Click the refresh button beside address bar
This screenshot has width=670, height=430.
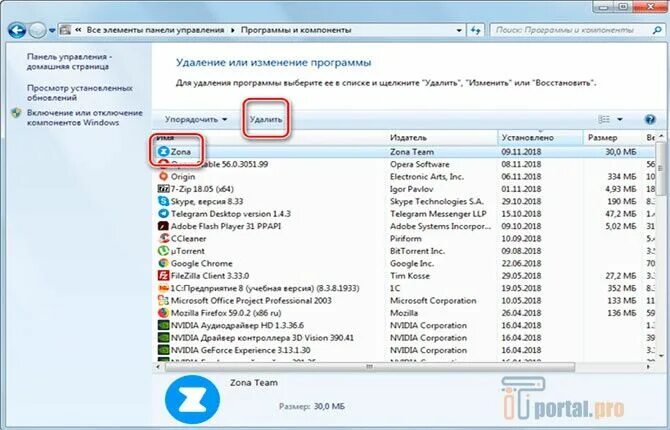pos(476,30)
